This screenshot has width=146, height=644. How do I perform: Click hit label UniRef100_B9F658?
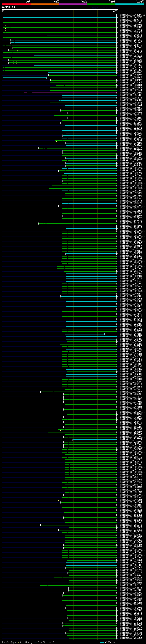pyautogui.click(x=131, y=65)
